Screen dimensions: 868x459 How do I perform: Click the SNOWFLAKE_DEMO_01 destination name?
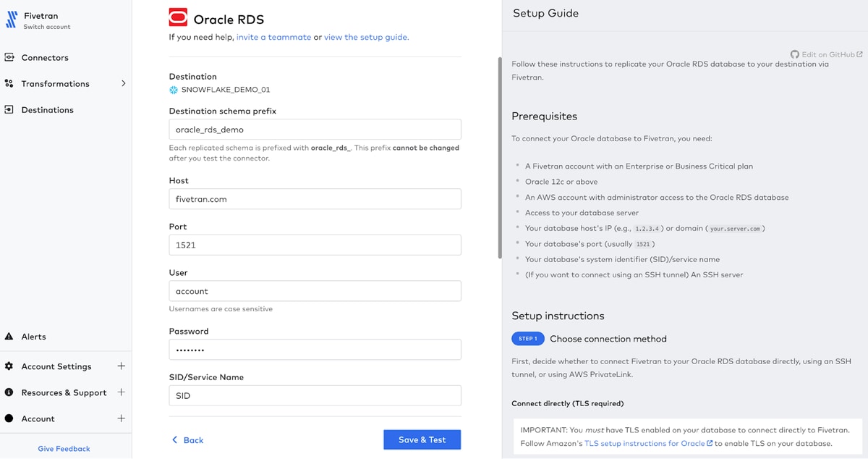pyautogui.click(x=226, y=90)
